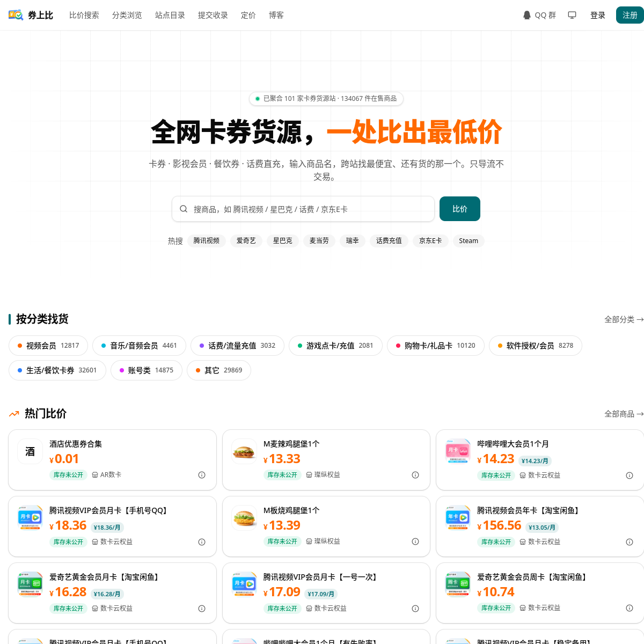Choose category 音乐/音频会员
The width and height of the screenshot is (644, 644).
point(139,346)
